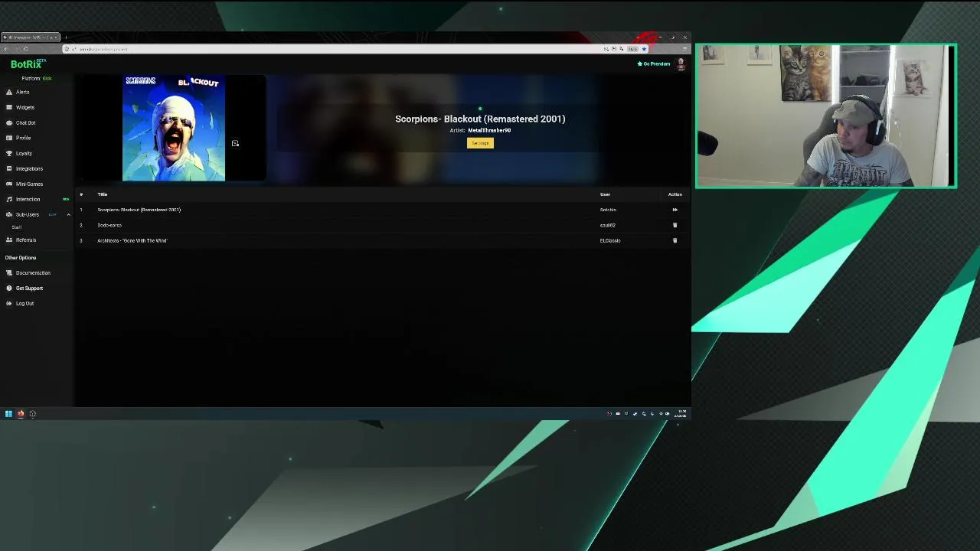Click the Go Premium link
The image size is (980, 551).
click(x=654, y=64)
